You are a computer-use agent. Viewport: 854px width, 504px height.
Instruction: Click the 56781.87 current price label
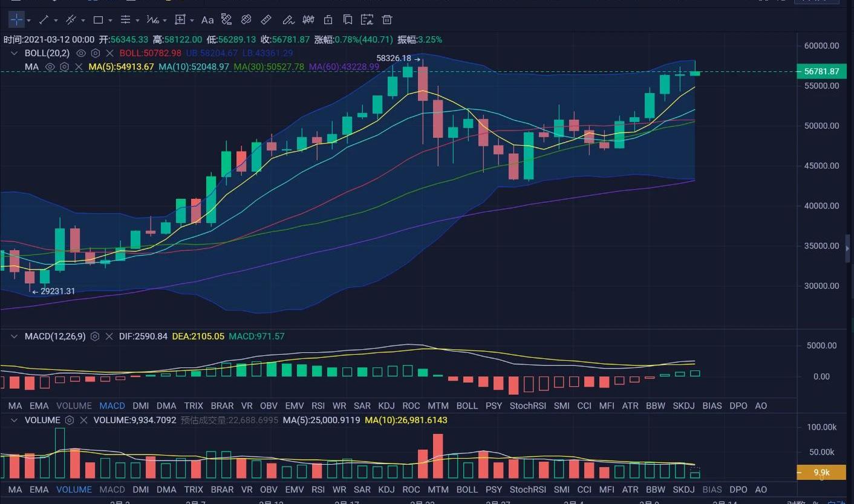tap(821, 71)
